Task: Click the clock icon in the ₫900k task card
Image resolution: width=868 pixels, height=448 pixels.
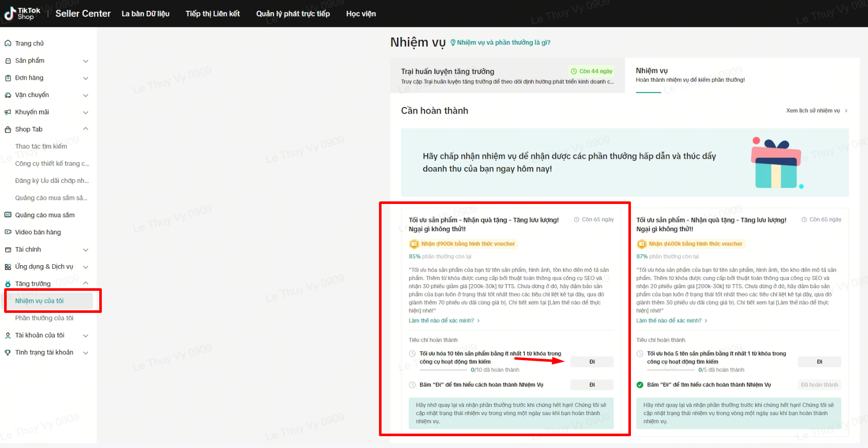Action: click(x=576, y=219)
